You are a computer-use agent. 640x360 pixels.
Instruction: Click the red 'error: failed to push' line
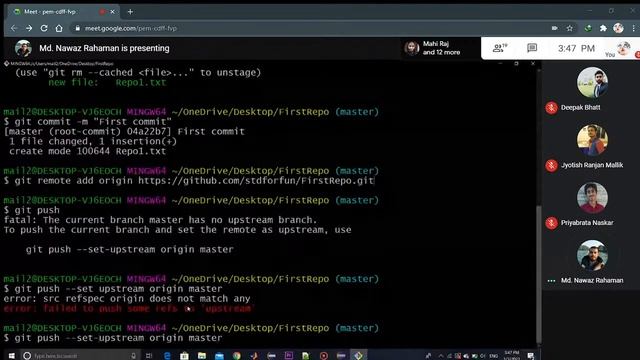pyautogui.click(x=129, y=309)
